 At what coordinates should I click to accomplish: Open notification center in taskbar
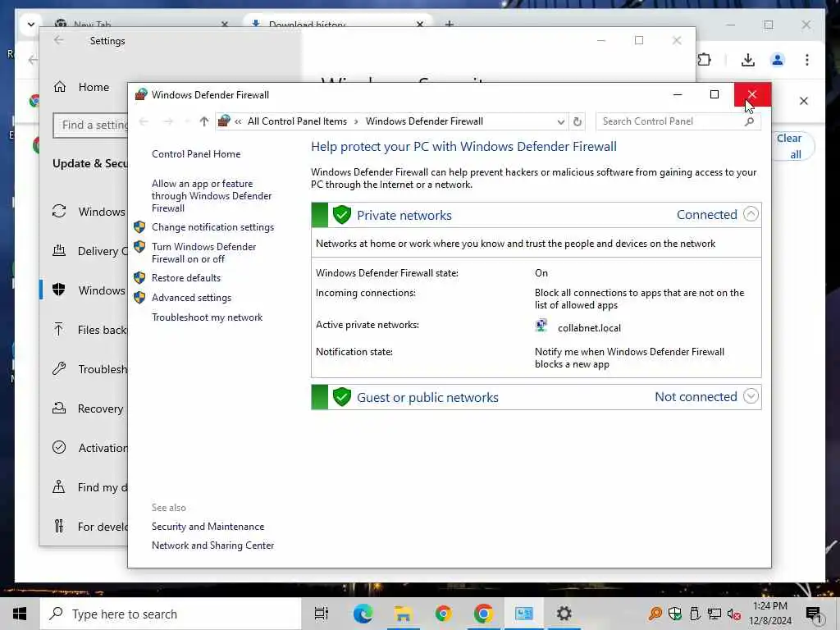(x=813, y=614)
